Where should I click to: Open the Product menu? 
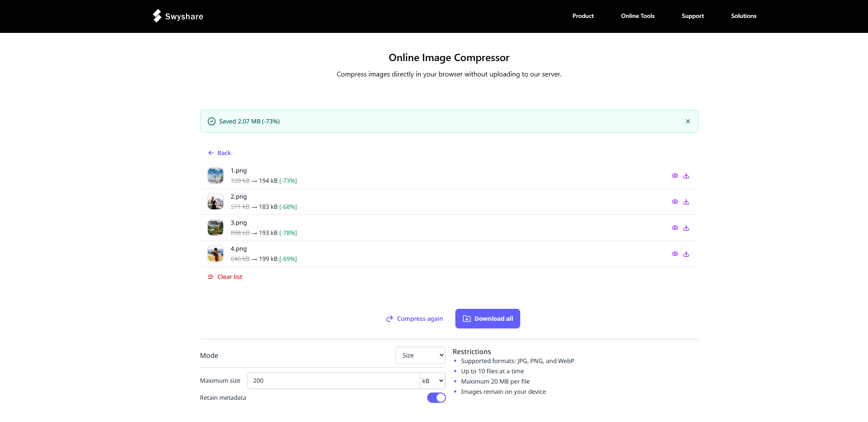pyautogui.click(x=583, y=16)
